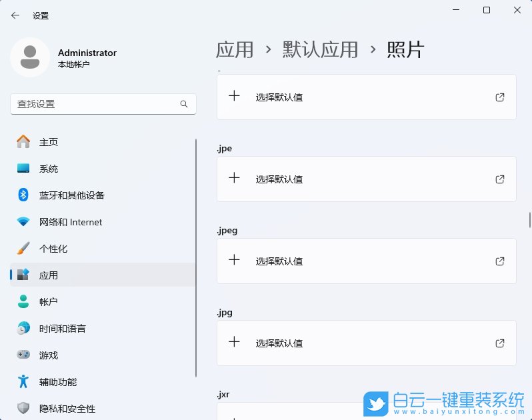Open 个性化 settings category

click(x=103, y=249)
